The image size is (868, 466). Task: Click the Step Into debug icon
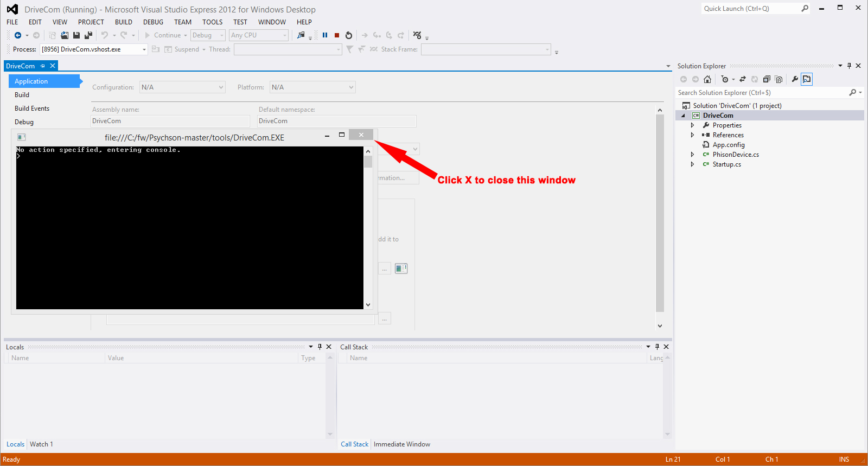pos(376,35)
